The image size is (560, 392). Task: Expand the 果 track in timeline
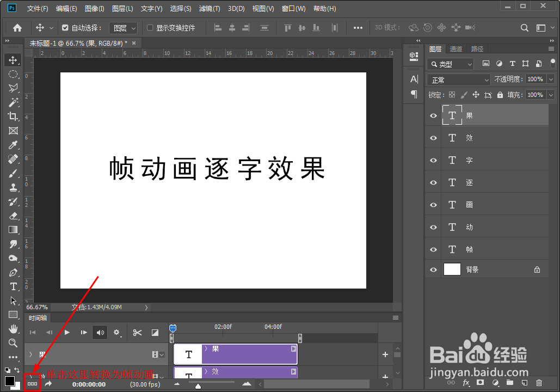[30, 354]
